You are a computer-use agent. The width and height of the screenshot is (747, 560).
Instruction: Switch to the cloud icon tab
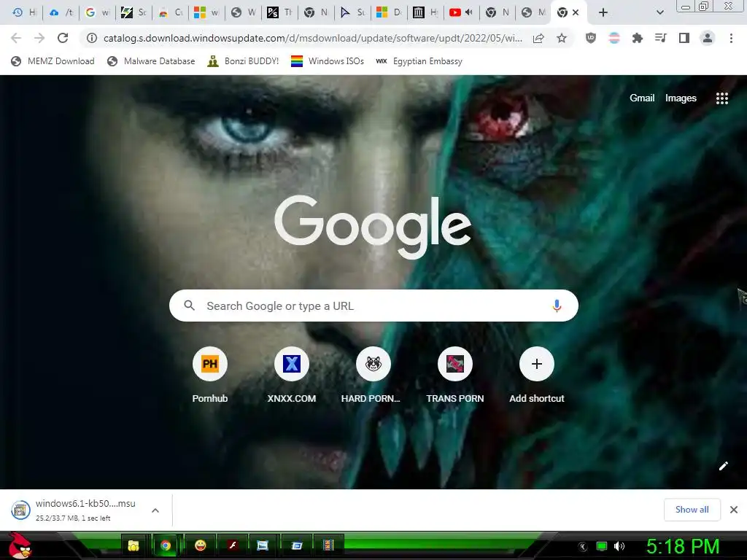pos(61,12)
